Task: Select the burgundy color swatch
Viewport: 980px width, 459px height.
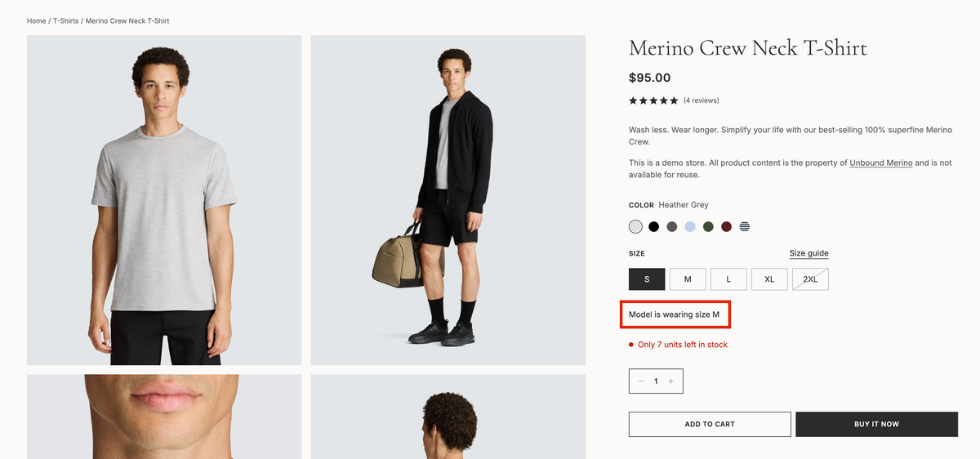Action: tap(726, 226)
